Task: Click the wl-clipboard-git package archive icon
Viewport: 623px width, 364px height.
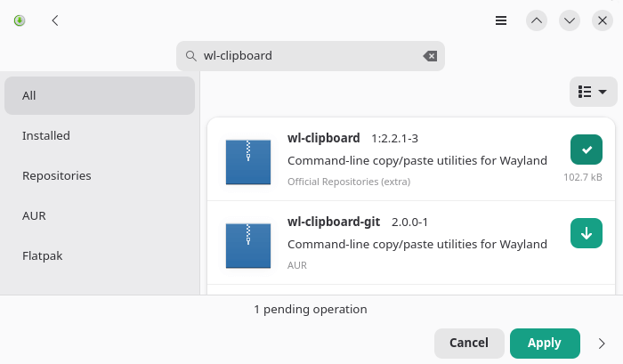Action: click(247, 246)
